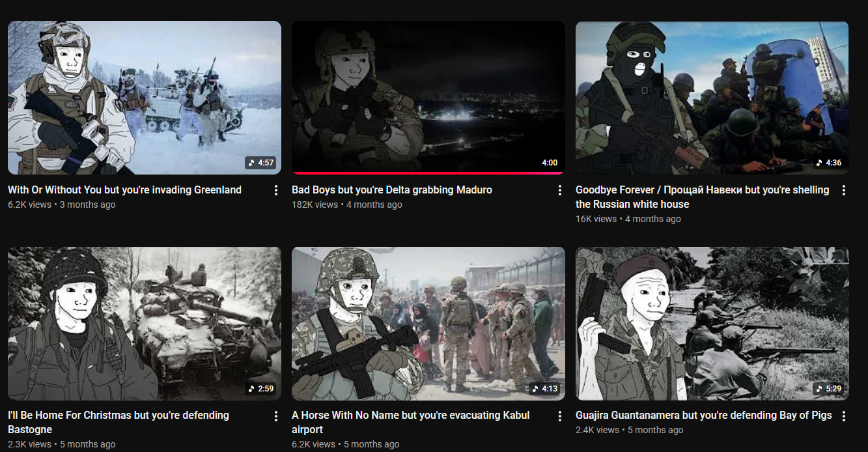The image size is (868, 452).
Task: Click the 5:29 music duration badge
Action: pyautogui.click(x=828, y=388)
